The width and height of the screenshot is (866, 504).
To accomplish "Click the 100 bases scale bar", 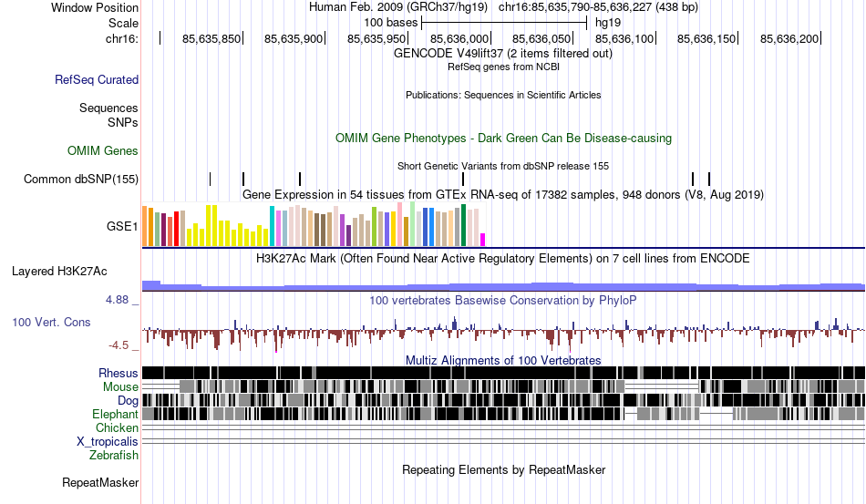I will pyautogui.click(x=504, y=23).
